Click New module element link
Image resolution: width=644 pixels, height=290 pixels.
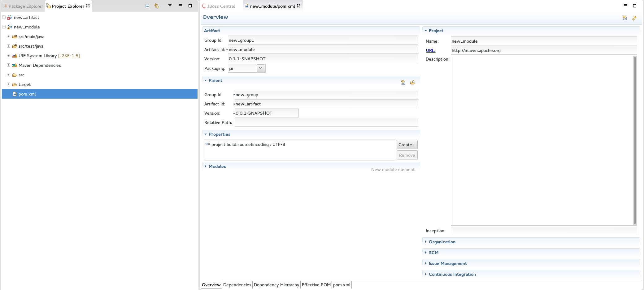[393, 169]
